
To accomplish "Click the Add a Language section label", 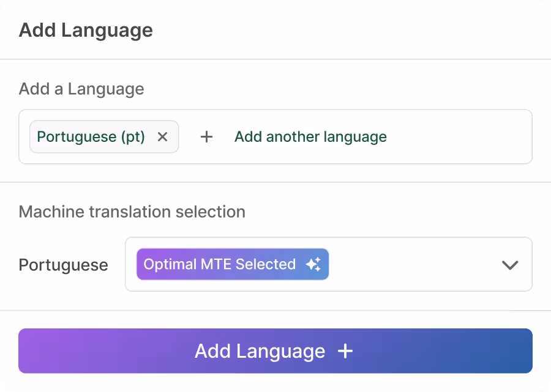I will pyautogui.click(x=81, y=89).
